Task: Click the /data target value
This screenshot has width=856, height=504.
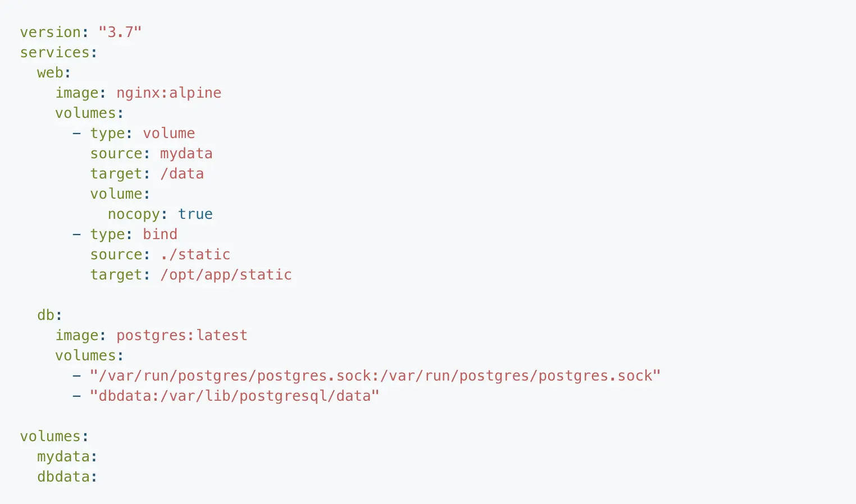Action: pyautogui.click(x=182, y=173)
